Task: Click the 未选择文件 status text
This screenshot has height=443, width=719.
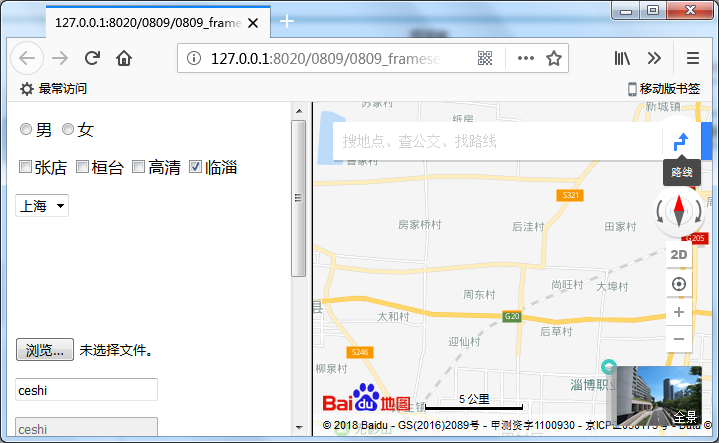Action: 116,350
